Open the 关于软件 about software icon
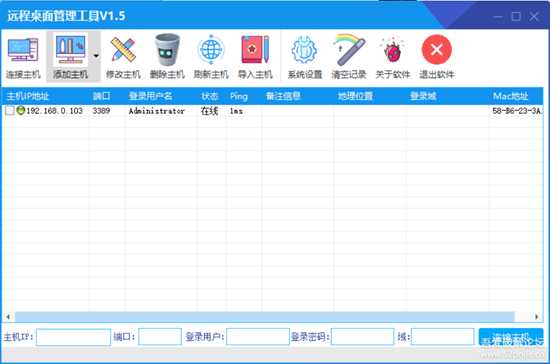 [393, 50]
